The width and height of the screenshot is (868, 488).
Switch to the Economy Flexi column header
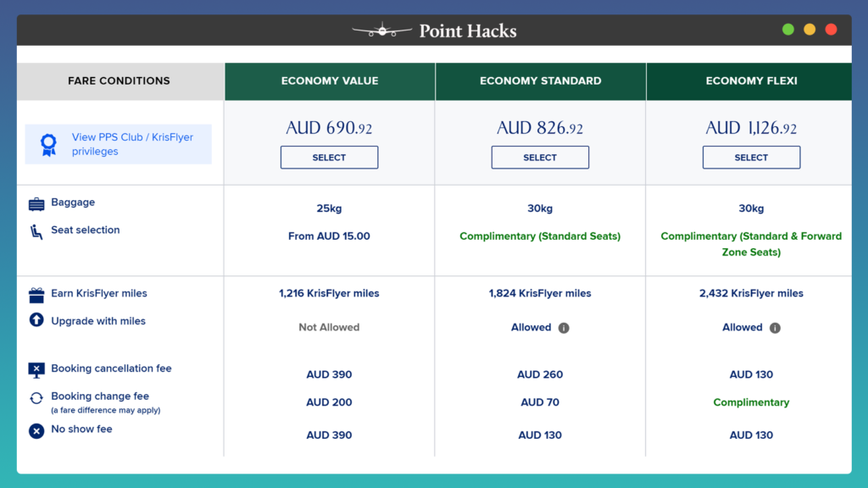point(750,80)
